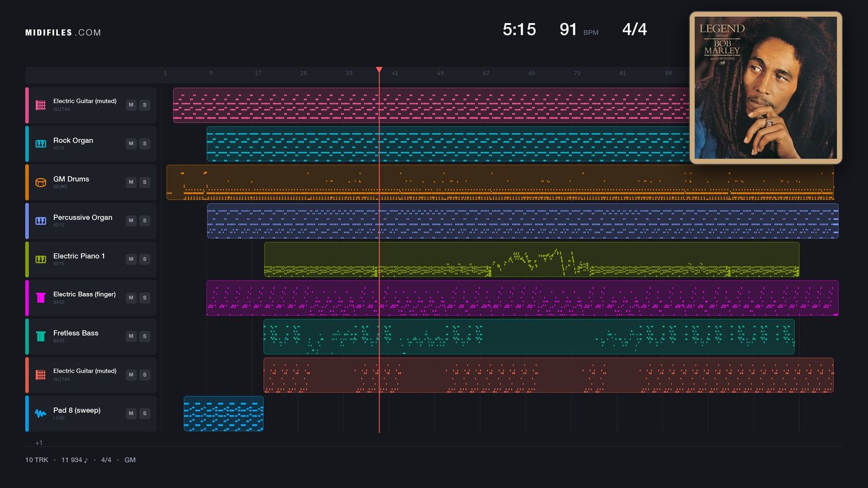Solo the Electric Bass (finger) track
The height and width of the screenshot is (488, 868).
click(145, 298)
